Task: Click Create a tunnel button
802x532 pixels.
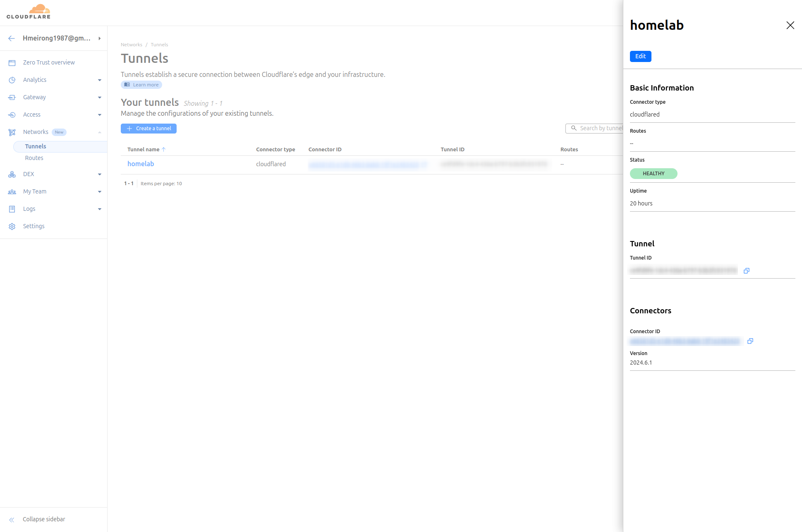Action: pyautogui.click(x=149, y=128)
